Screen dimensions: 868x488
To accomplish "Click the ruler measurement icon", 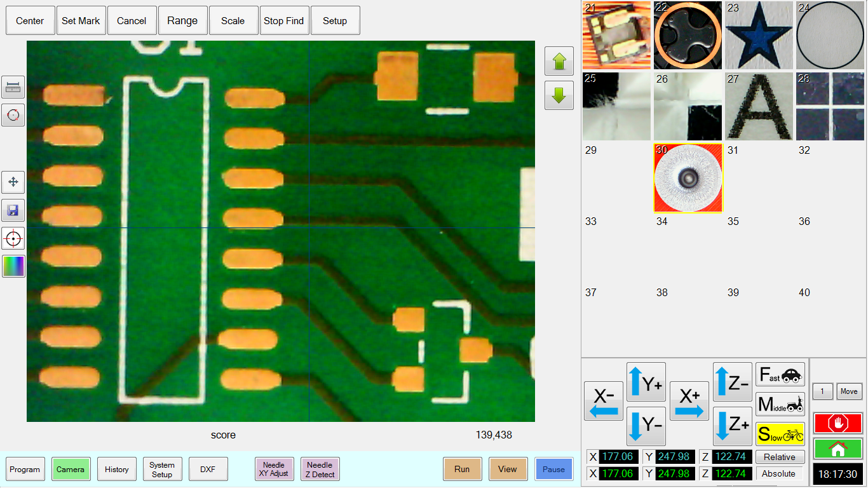I will tap(13, 88).
